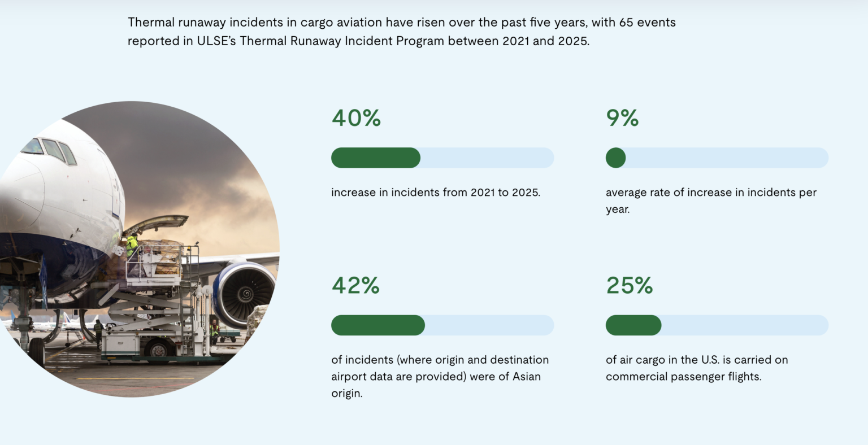Click the airplane's front landing gear wheel

[x=36, y=351]
